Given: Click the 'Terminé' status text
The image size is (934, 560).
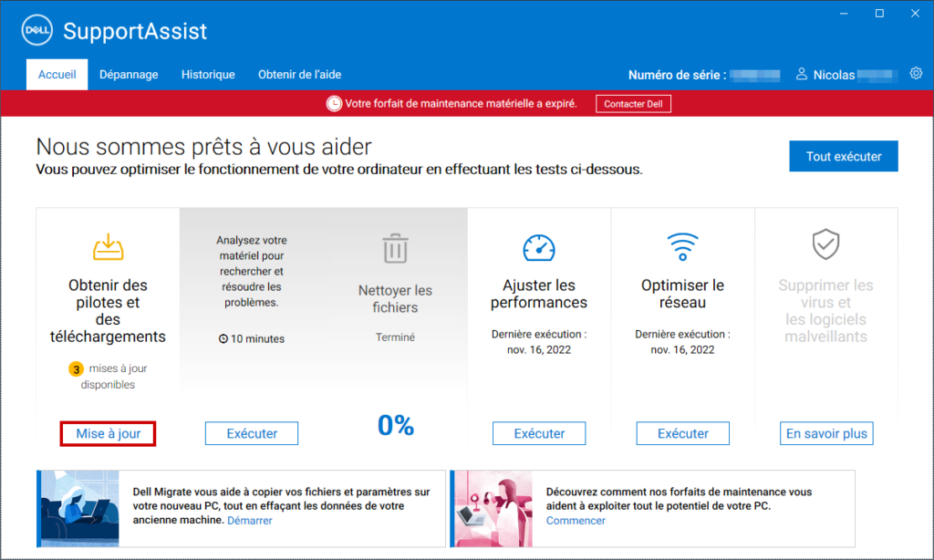Looking at the screenshot, I should 396,337.
